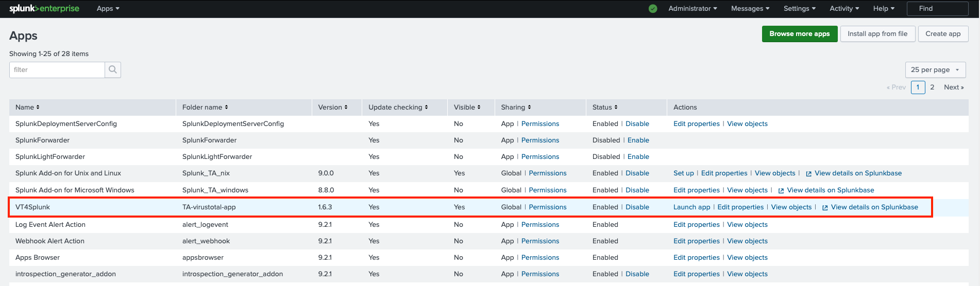
Task: Open View details on Splunkbase for VT4Splunk
Action: pos(874,207)
